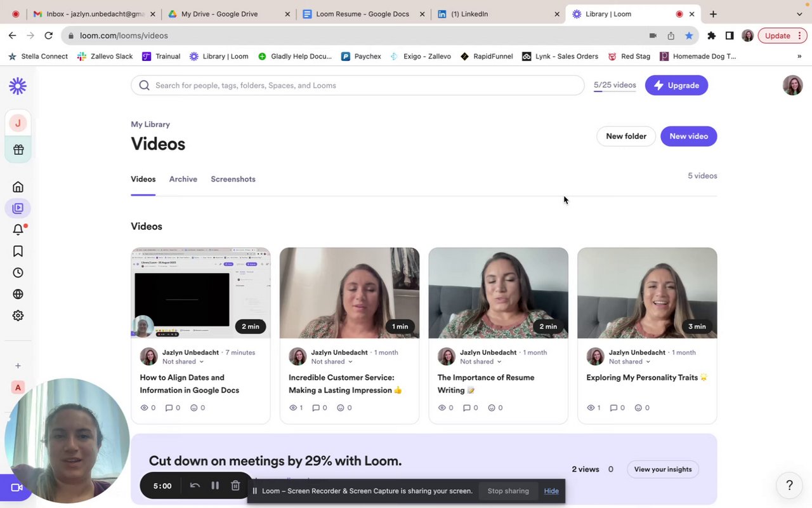Click the share icon in address bar
The image size is (812, 508).
(x=671, y=36)
